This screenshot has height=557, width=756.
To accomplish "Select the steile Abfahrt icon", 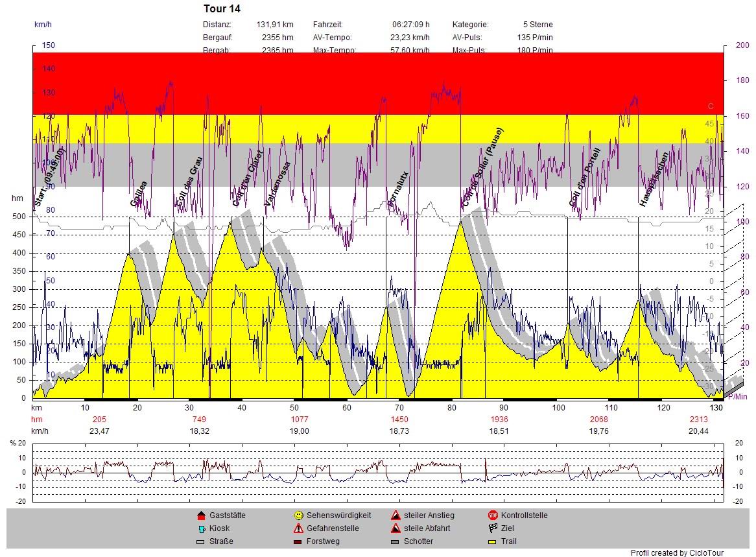I will (x=395, y=528).
